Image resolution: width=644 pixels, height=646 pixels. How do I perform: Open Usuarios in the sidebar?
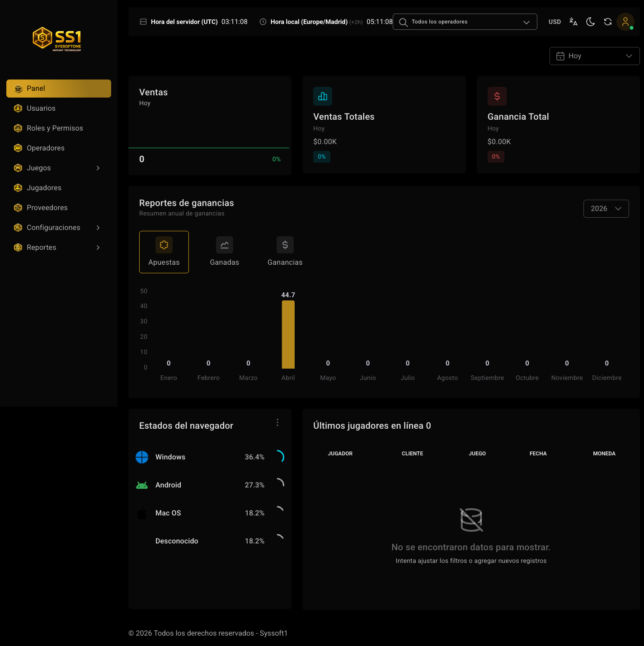click(x=59, y=108)
